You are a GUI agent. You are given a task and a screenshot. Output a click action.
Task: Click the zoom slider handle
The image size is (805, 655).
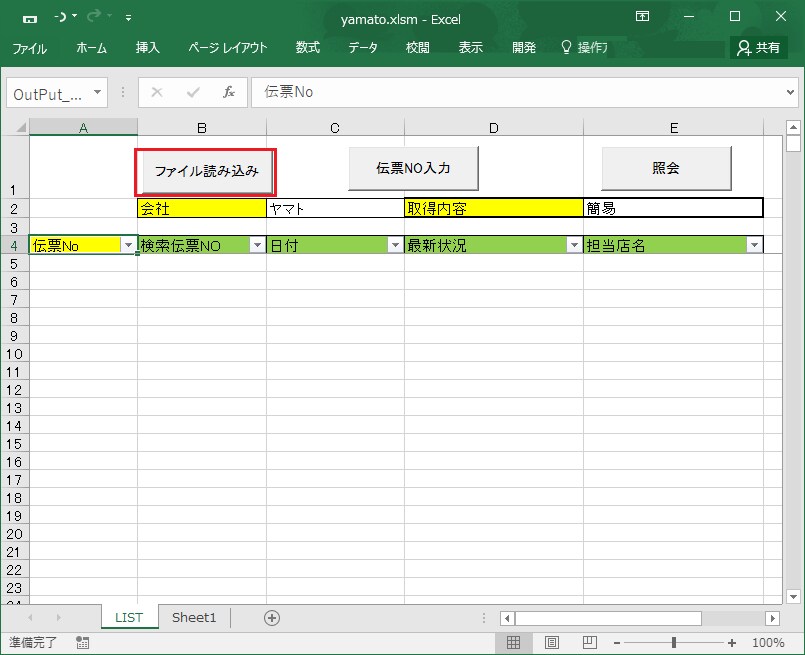click(674, 642)
